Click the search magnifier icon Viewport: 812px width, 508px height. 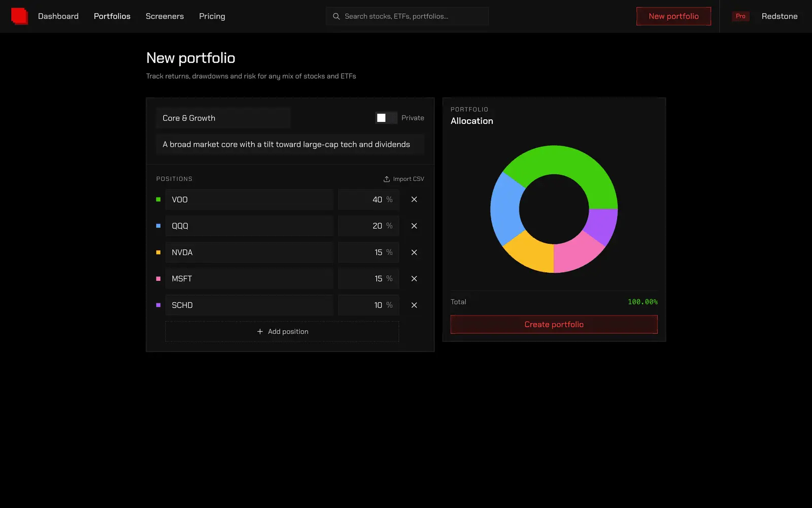click(336, 16)
